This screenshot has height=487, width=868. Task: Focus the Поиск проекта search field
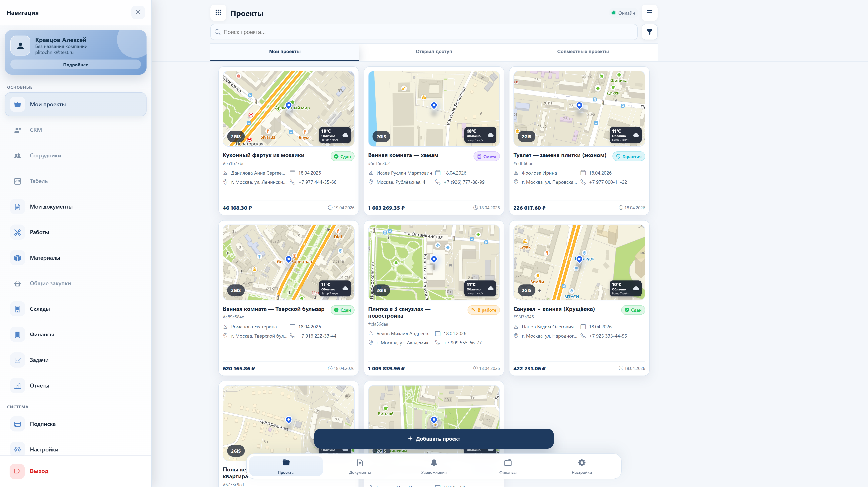coord(424,32)
